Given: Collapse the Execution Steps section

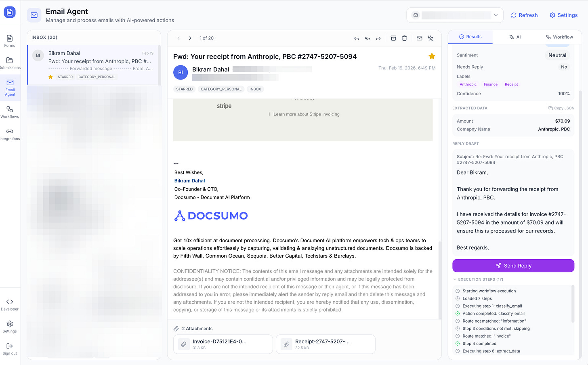Looking at the screenshot, I should tap(478, 279).
